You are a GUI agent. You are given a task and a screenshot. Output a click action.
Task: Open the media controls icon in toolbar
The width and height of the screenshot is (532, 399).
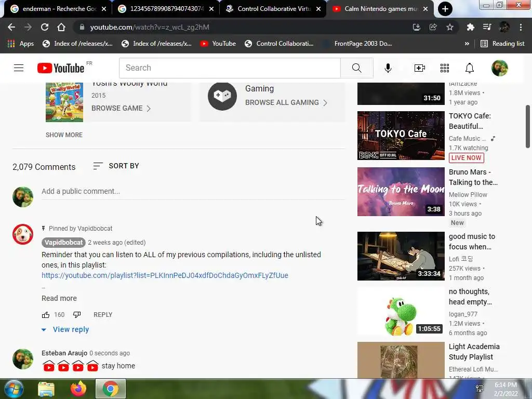pos(487,27)
